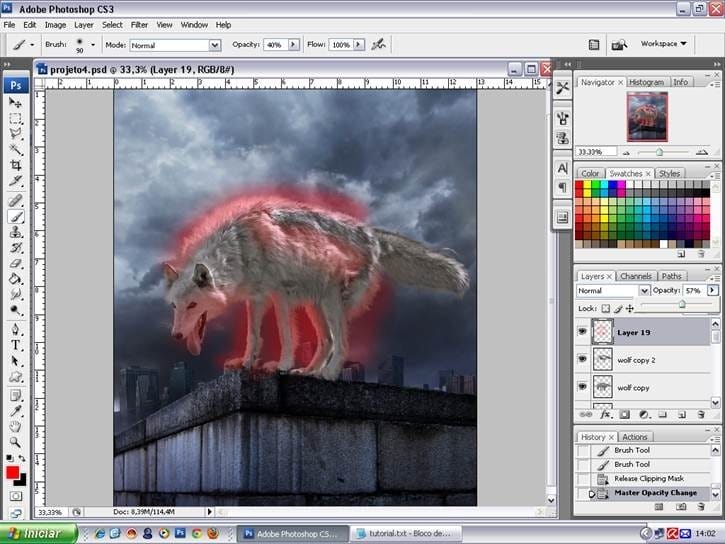Image resolution: width=725 pixels, height=544 pixels.
Task: Select the Paint Bucket tool
Action: 15,279
